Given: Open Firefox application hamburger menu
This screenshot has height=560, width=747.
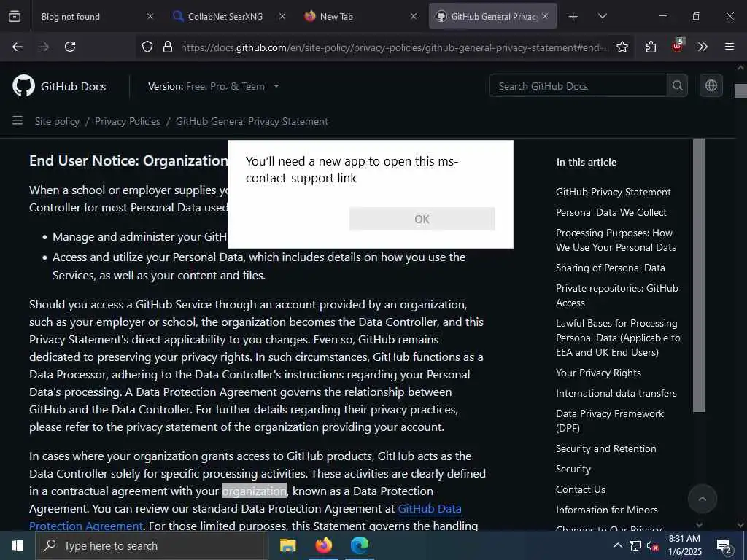Looking at the screenshot, I should pyautogui.click(x=729, y=47).
